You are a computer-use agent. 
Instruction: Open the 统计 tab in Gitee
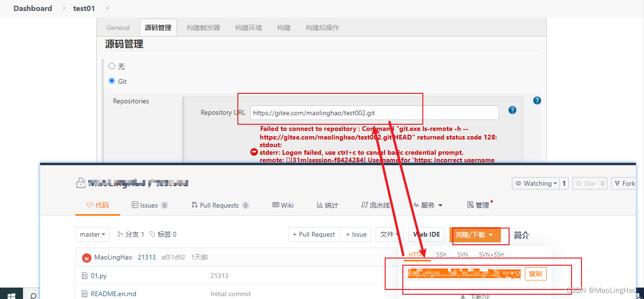pos(327,205)
